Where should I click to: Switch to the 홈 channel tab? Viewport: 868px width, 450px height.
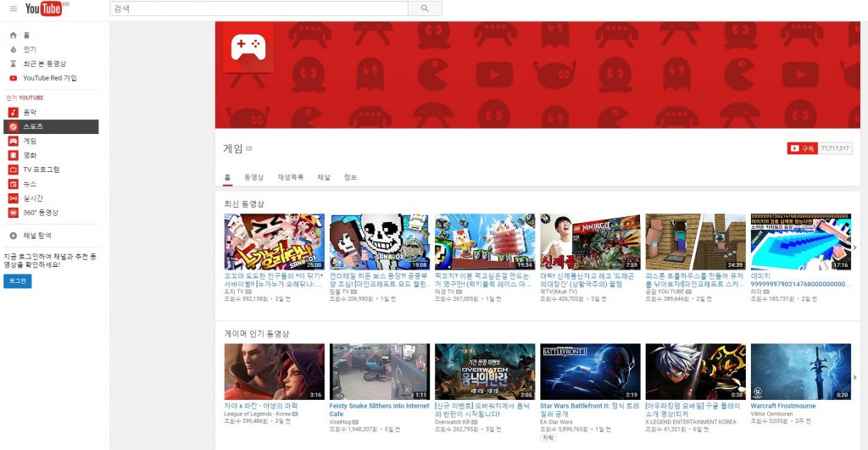(x=227, y=177)
